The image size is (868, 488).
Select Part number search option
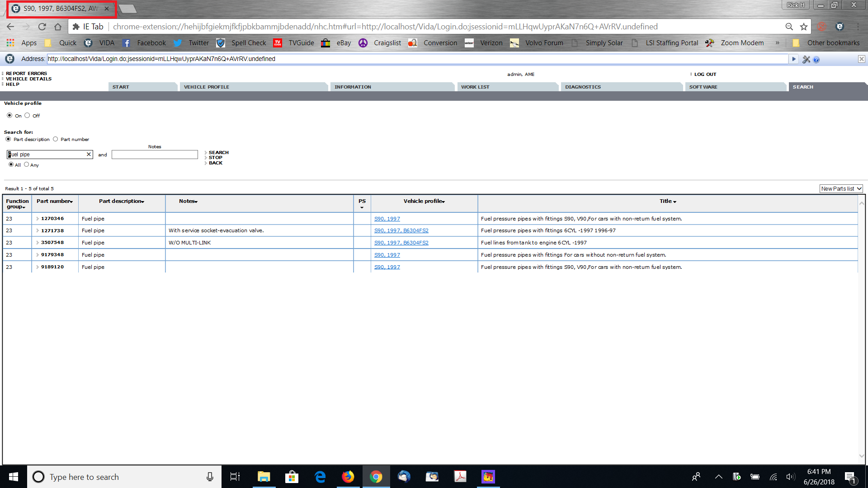[x=56, y=139]
